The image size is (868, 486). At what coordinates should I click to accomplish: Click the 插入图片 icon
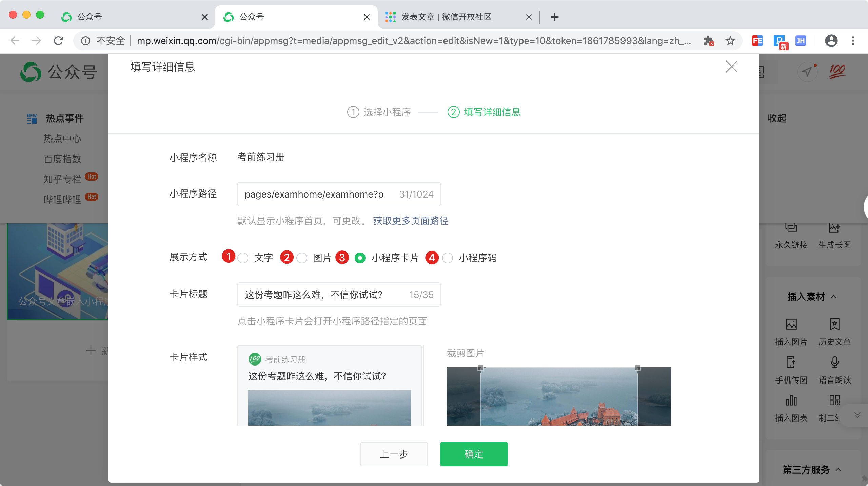791,324
